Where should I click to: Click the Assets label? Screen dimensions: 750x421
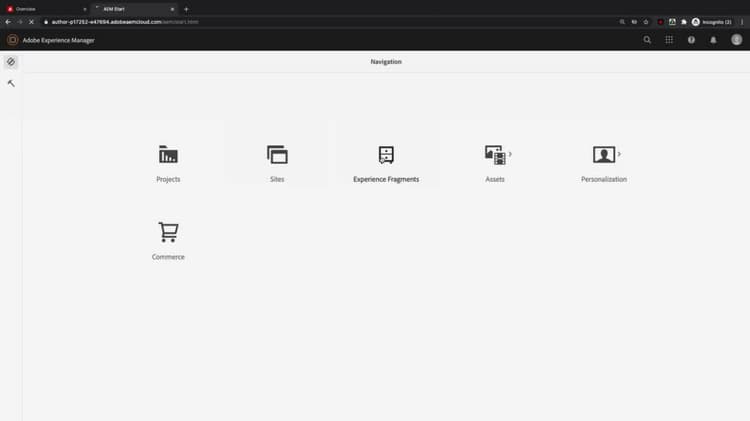tap(495, 179)
